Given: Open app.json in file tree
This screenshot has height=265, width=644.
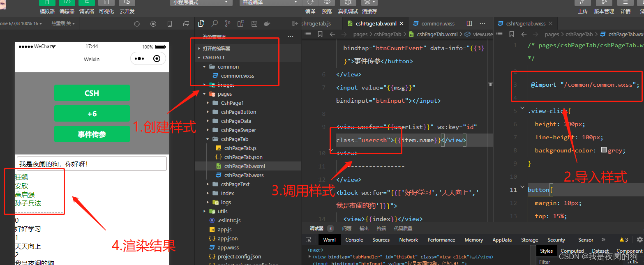Looking at the screenshot, I should 248,238.
